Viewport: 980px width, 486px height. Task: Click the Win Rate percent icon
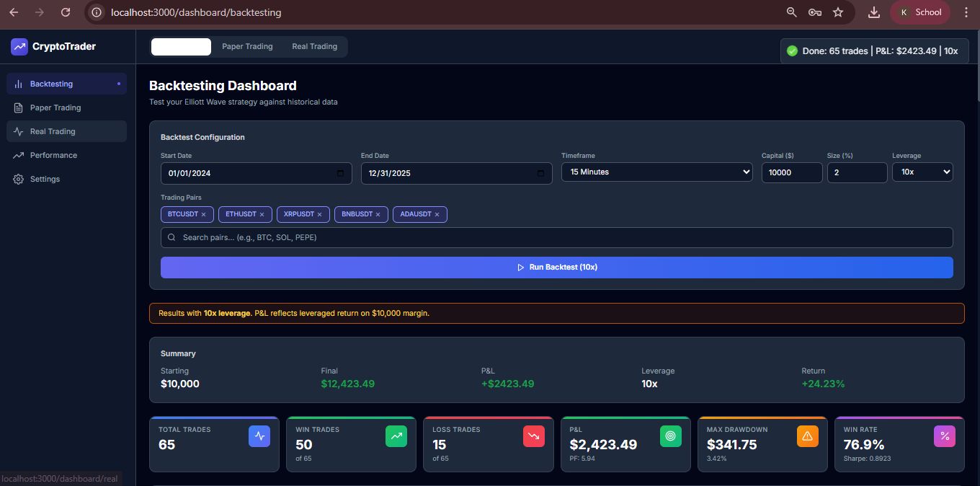click(x=944, y=436)
